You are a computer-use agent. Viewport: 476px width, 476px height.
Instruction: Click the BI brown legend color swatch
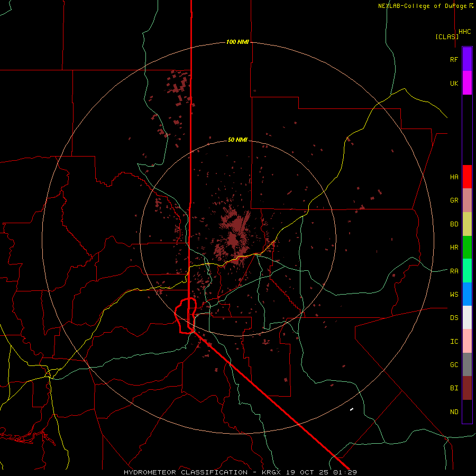[467, 388]
